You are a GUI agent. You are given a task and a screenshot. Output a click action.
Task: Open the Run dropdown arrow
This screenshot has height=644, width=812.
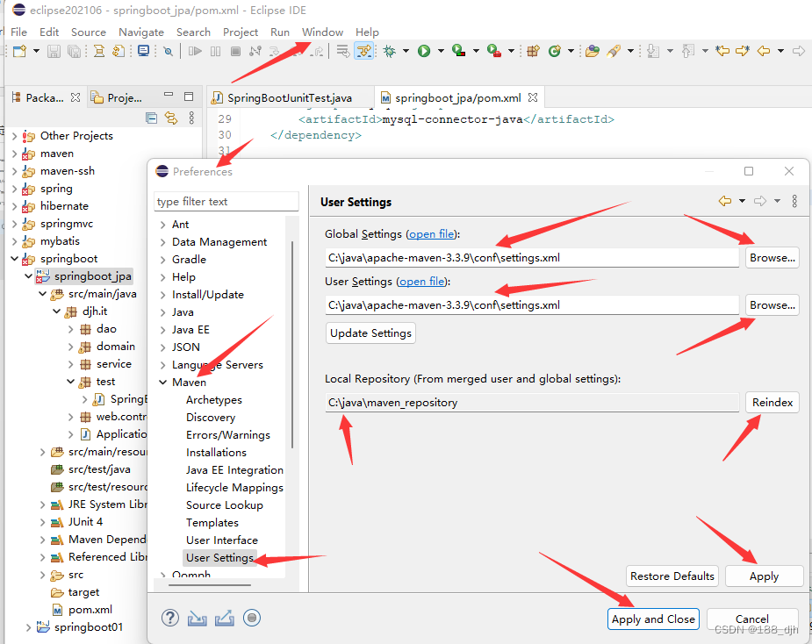pos(441,51)
